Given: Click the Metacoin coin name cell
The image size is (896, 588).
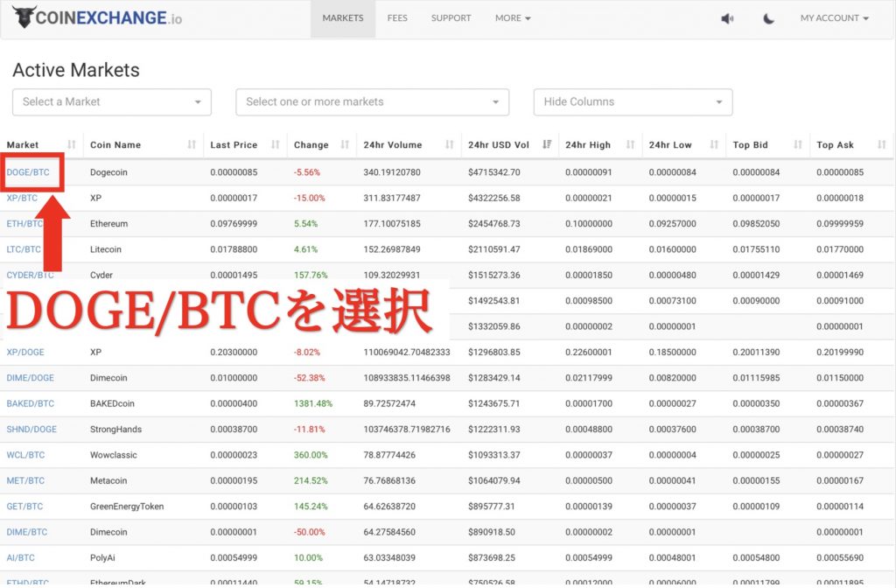Looking at the screenshot, I should tap(108, 480).
